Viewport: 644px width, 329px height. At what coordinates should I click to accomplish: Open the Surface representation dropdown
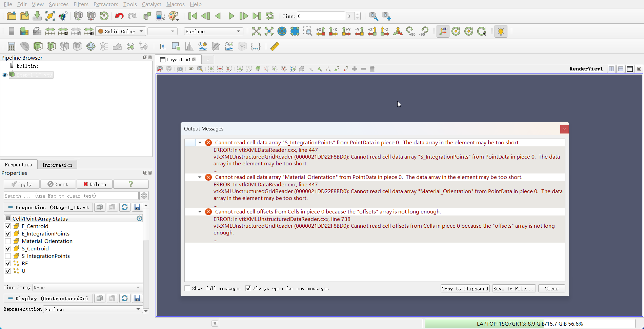click(213, 31)
